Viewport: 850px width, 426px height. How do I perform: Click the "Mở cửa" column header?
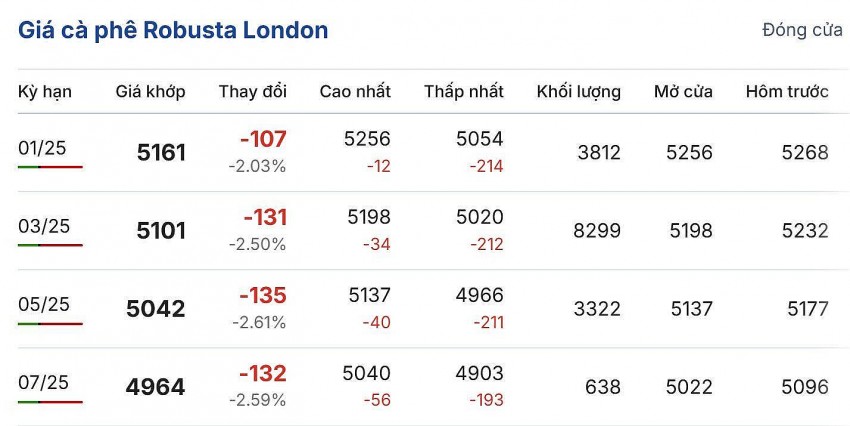683,92
